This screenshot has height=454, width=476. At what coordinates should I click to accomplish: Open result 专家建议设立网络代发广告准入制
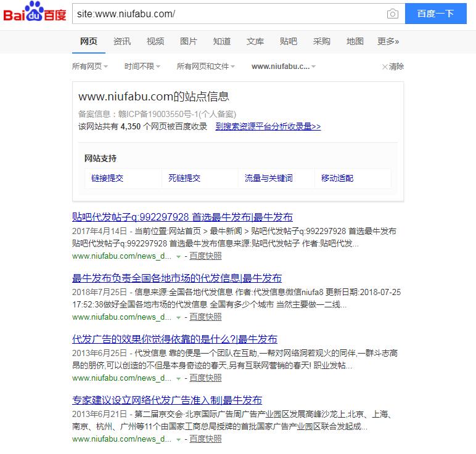(x=167, y=400)
